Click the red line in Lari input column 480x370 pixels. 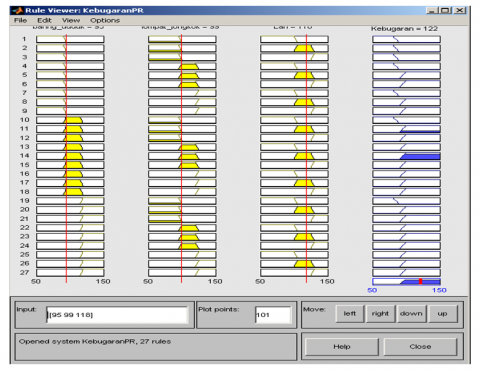pos(306,158)
